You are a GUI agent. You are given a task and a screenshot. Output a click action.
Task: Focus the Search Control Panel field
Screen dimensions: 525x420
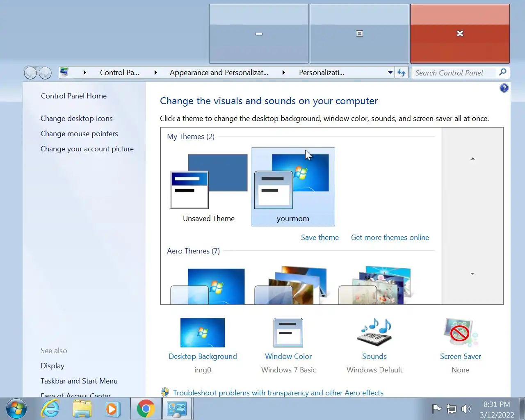pyautogui.click(x=454, y=73)
